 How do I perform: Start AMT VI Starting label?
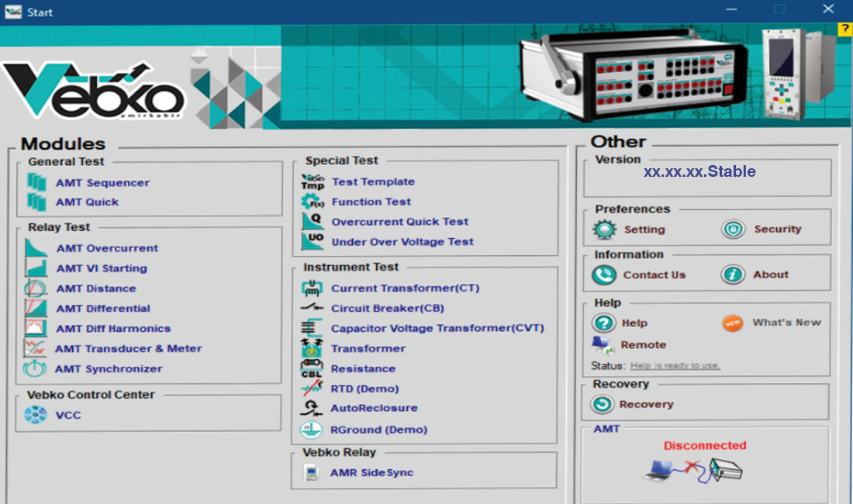(102, 268)
